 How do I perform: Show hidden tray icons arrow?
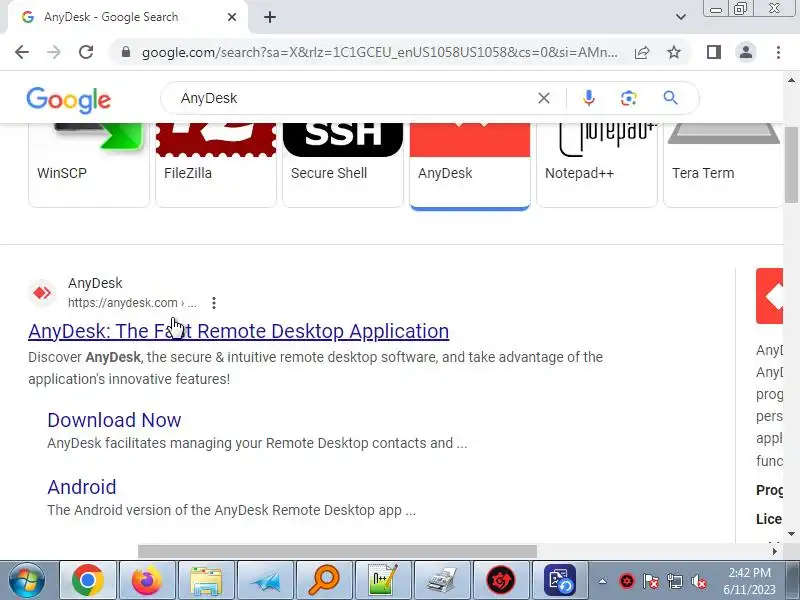[x=603, y=581]
